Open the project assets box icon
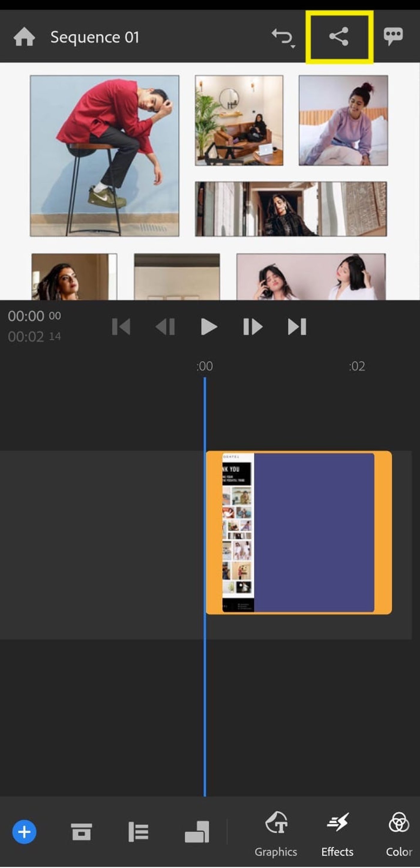The width and height of the screenshot is (420, 868). (x=81, y=832)
